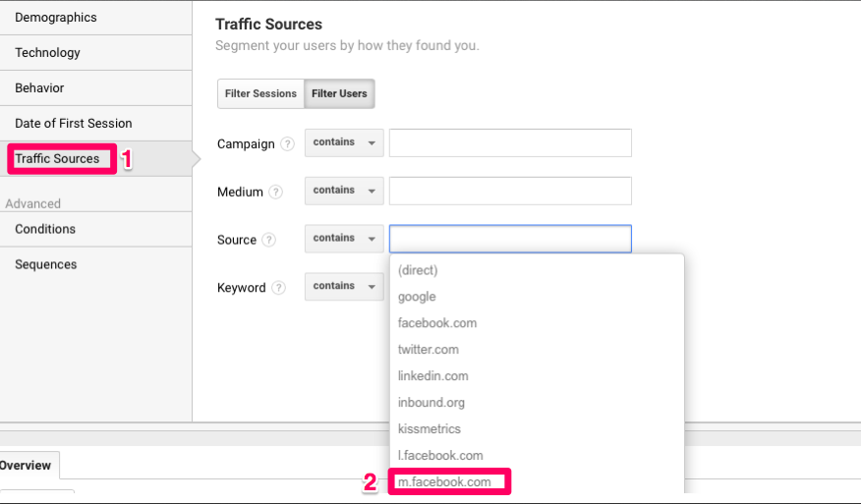Focus the Campaign text input field
The image size is (861, 504).
pos(510,142)
